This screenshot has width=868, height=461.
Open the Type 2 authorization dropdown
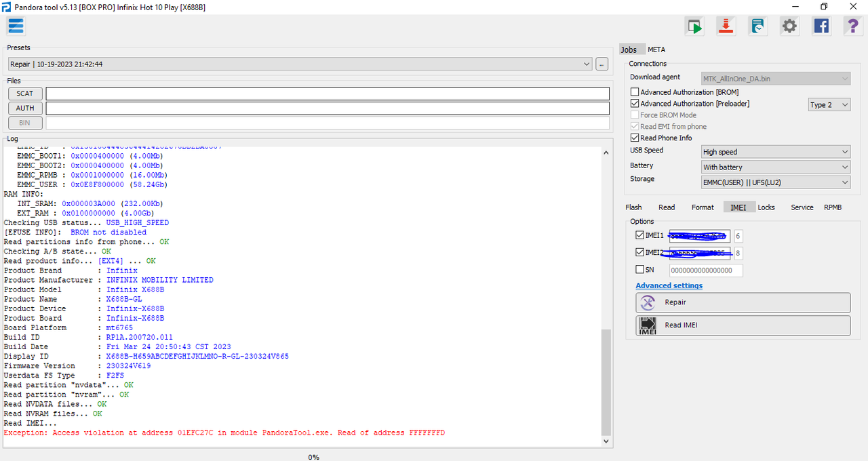[829, 104]
